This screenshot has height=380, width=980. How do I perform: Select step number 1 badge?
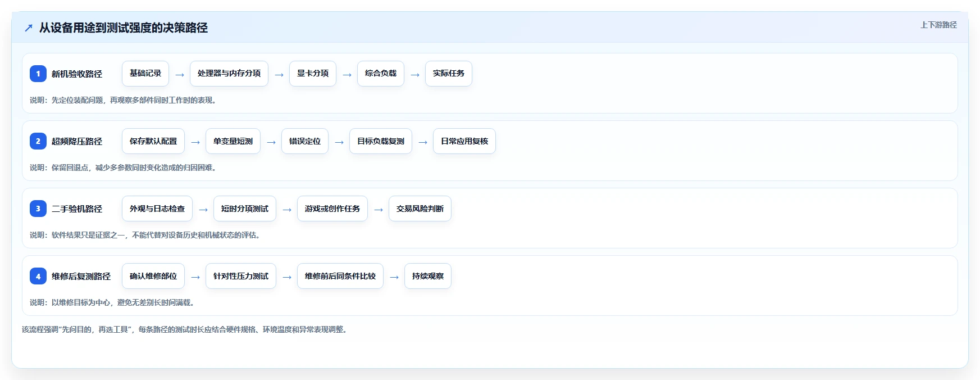coord(38,74)
